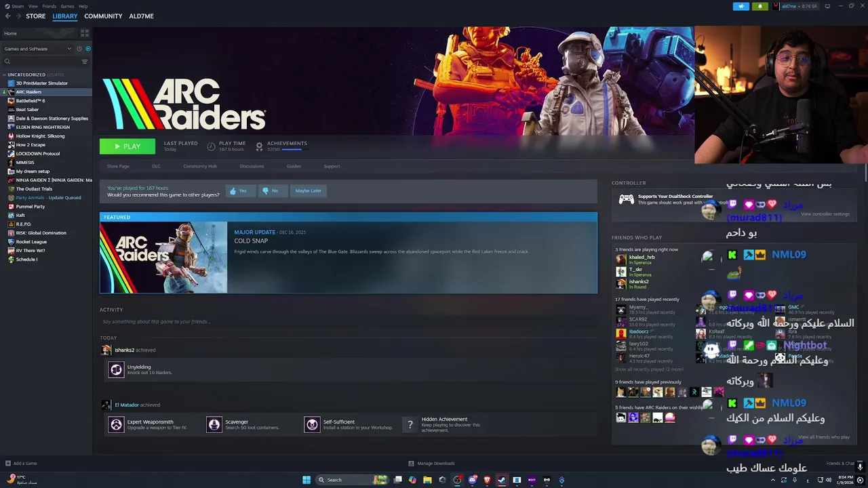Open Discord from the taskbar
Viewport: 868px width, 488px height.
click(472, 480)
